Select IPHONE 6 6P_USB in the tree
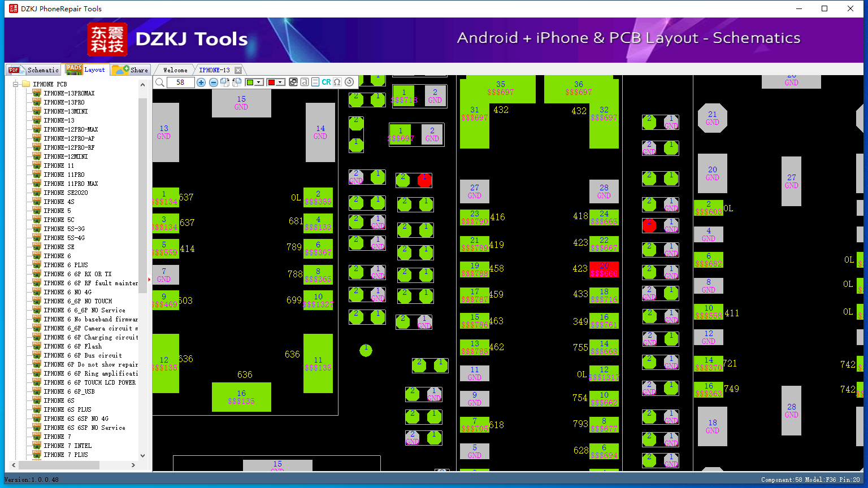Screen dimensions: 868x488 69,391
